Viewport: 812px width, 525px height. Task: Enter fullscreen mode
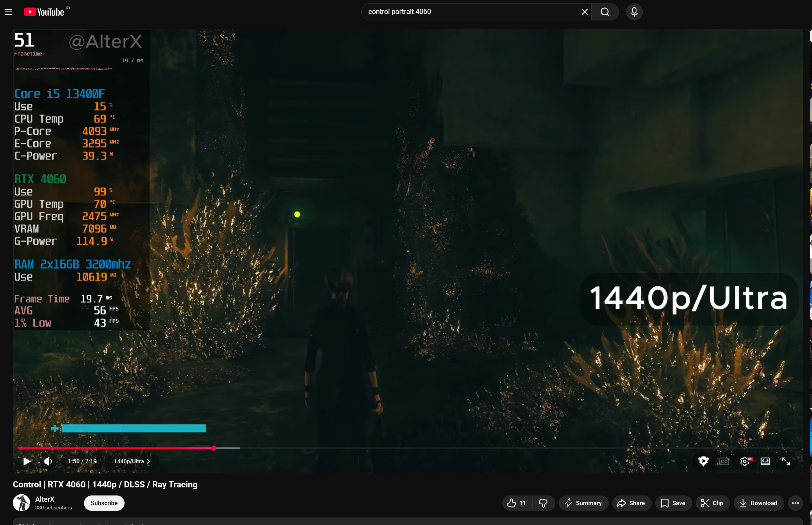pyautogui.click(x=786, y=461)
